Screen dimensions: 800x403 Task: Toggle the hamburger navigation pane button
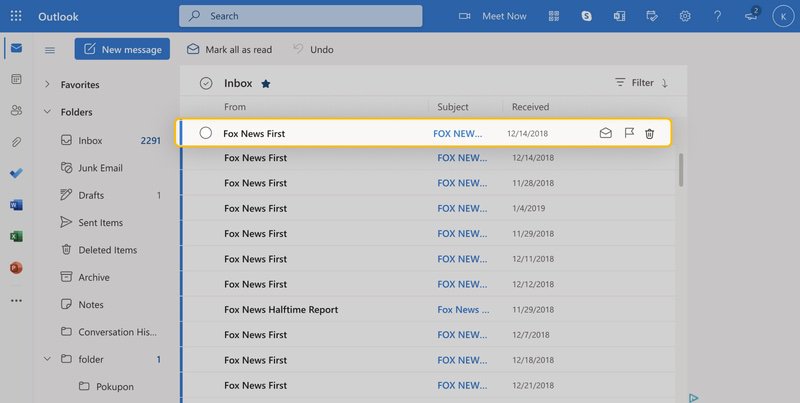49,50
